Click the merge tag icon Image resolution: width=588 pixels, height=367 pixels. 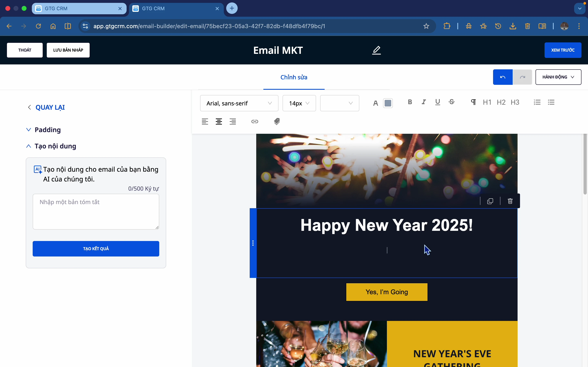[x=277, y=121]
